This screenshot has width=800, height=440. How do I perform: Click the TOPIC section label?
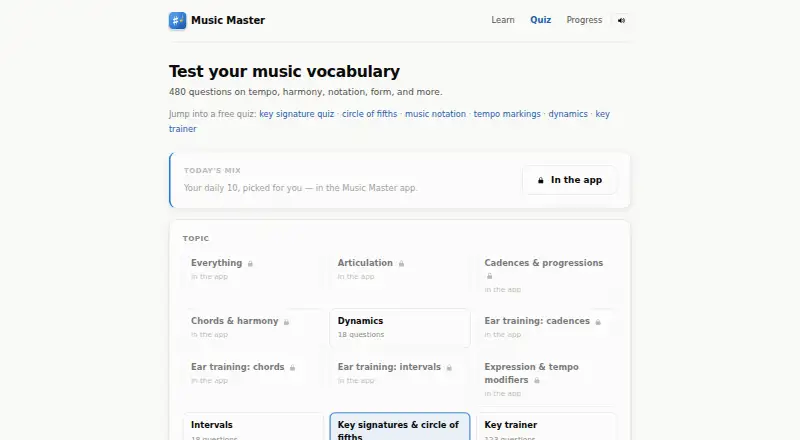click(x=196, y=238)
